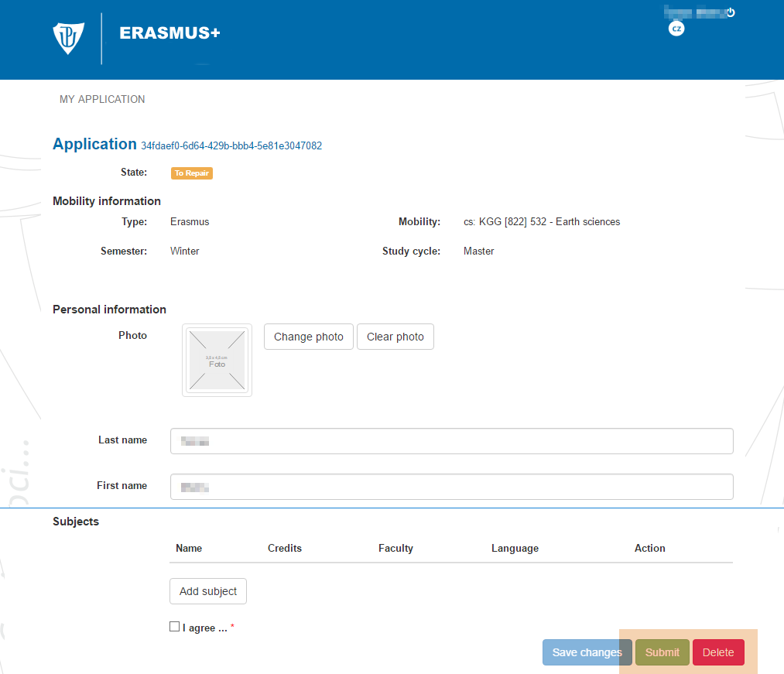Click the photo placeholder thumbnail

point(217,360)
